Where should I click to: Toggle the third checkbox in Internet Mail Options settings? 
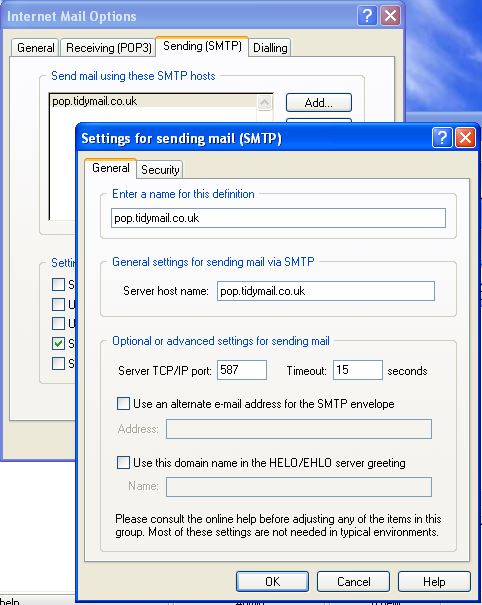(x=58, y=323)
